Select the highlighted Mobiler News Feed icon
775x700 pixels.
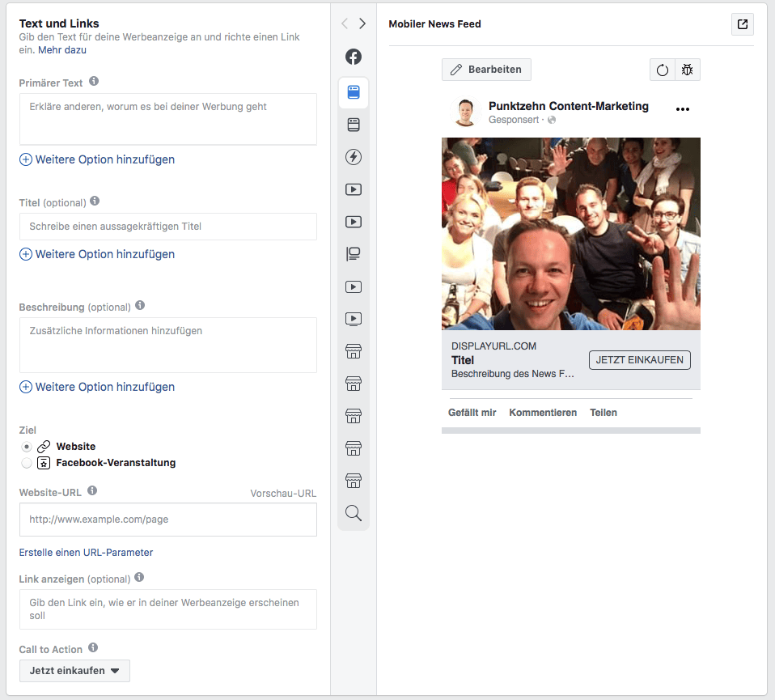354,92
